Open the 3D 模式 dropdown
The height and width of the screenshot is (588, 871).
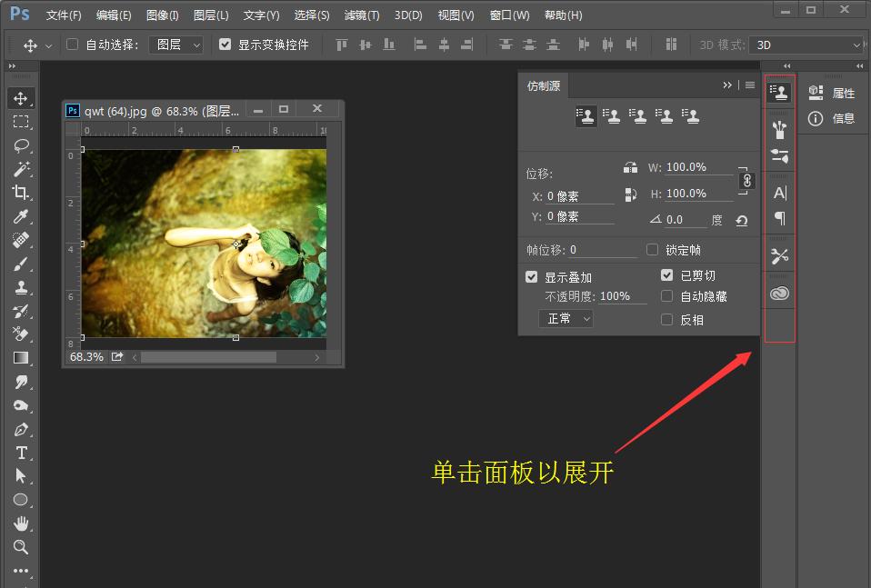pyautogui.click(x=807, y=44)
